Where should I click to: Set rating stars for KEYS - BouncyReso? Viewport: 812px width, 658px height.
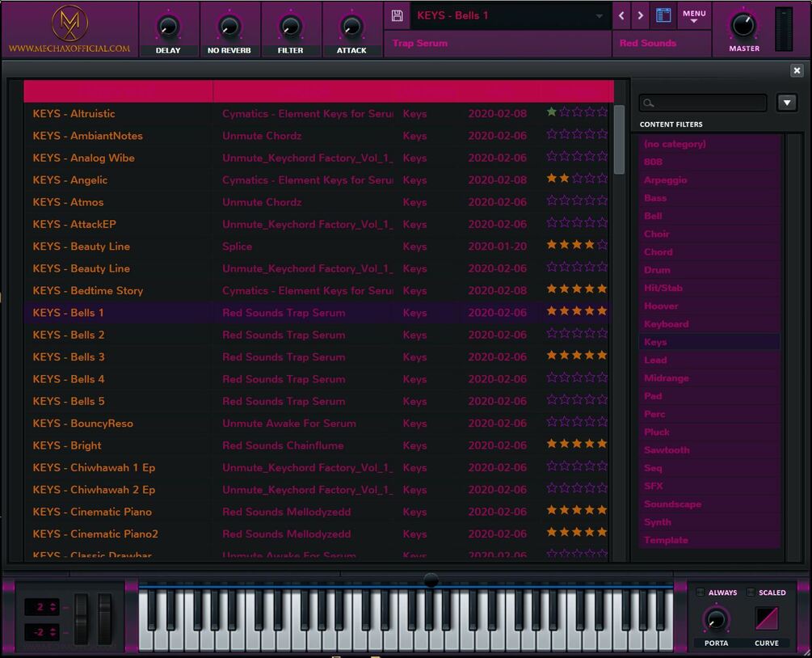click(577, 422)
